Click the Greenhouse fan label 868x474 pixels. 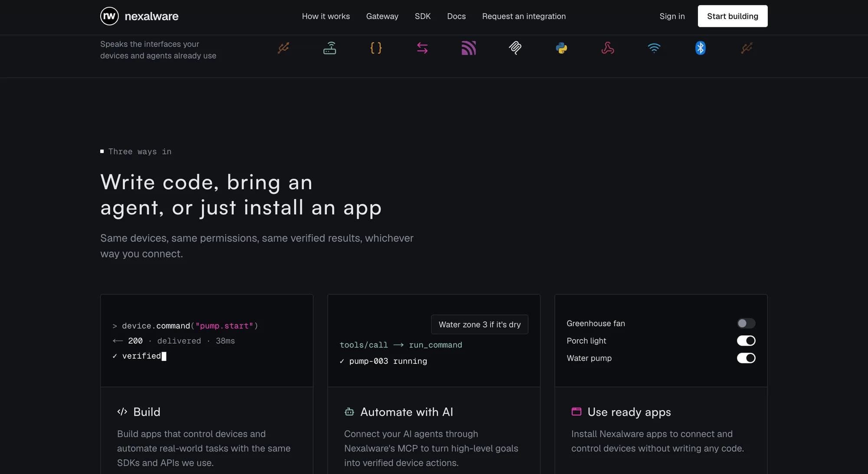pyautogui.click(x=595, y=324)
